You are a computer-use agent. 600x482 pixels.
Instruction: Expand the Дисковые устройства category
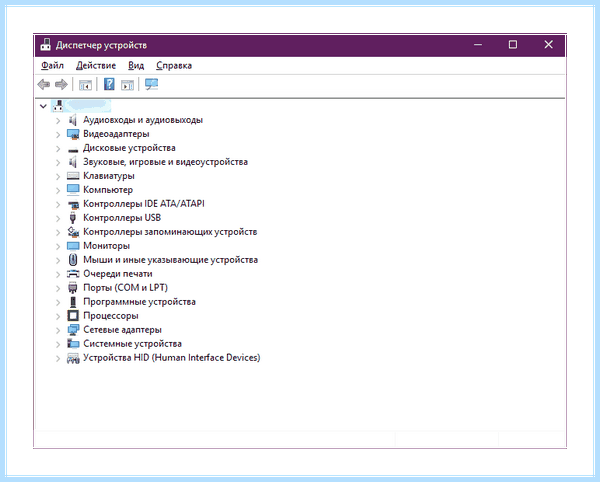58,148
